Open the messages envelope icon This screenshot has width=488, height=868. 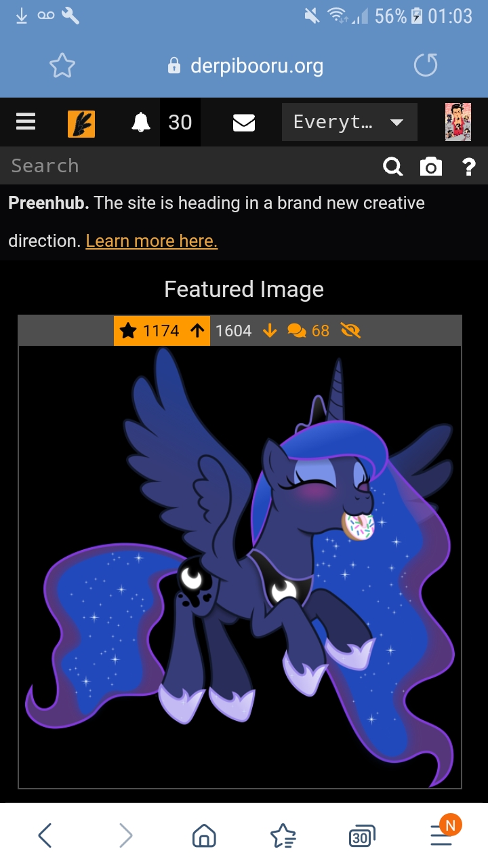pyautogui.click(x=244, y=122)
